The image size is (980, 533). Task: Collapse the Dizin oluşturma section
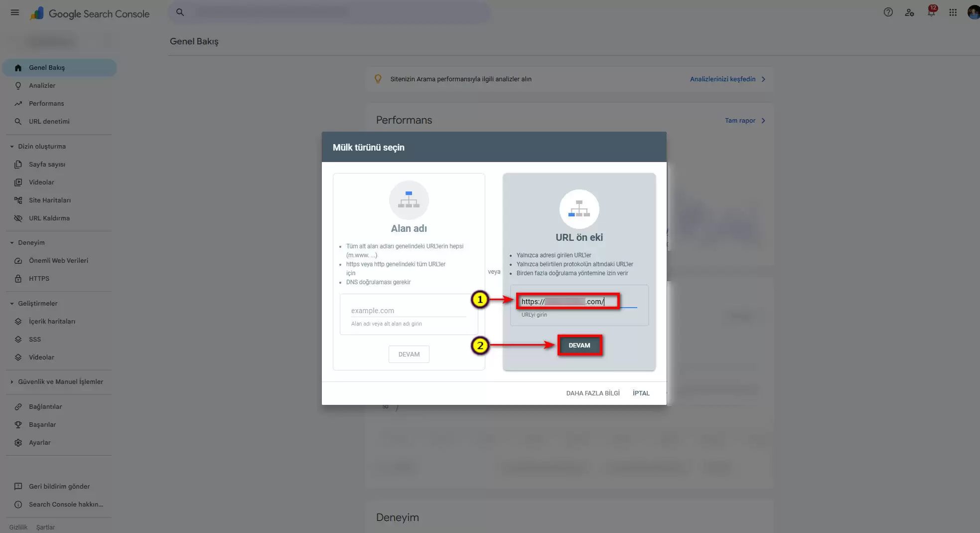[12, 147]
